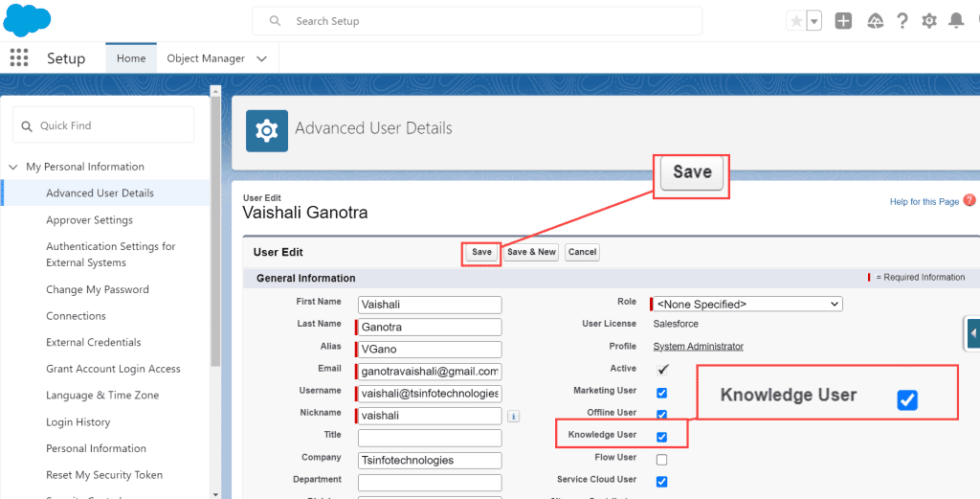Open External Credentials in sidebar

[94, 342]
